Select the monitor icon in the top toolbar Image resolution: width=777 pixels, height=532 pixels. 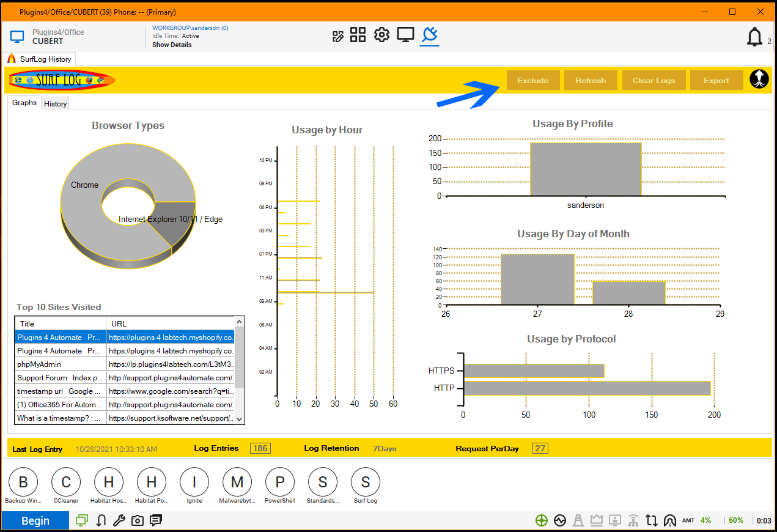pos(406,35)
